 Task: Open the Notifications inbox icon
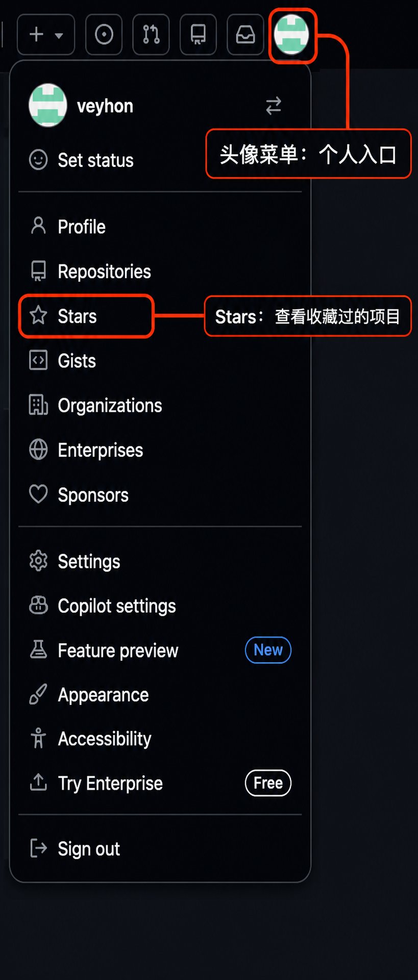click(x=245, y=35)
